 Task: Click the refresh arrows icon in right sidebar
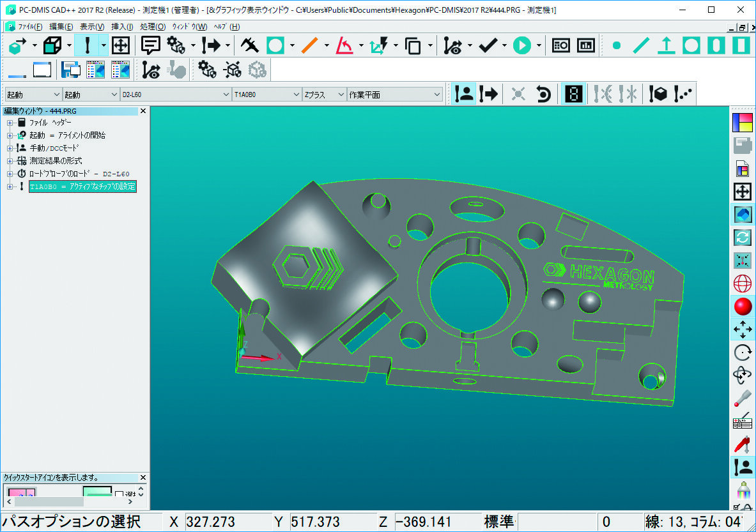point(743,238)
